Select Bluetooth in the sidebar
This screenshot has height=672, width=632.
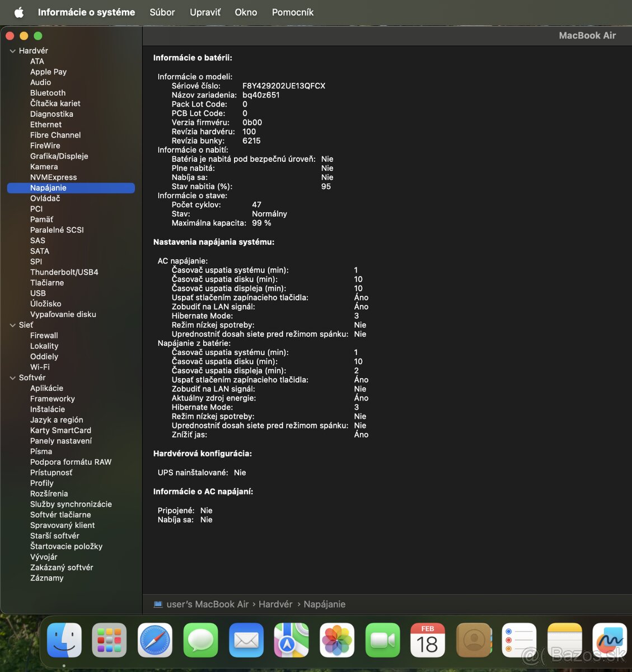coord(48,93)
